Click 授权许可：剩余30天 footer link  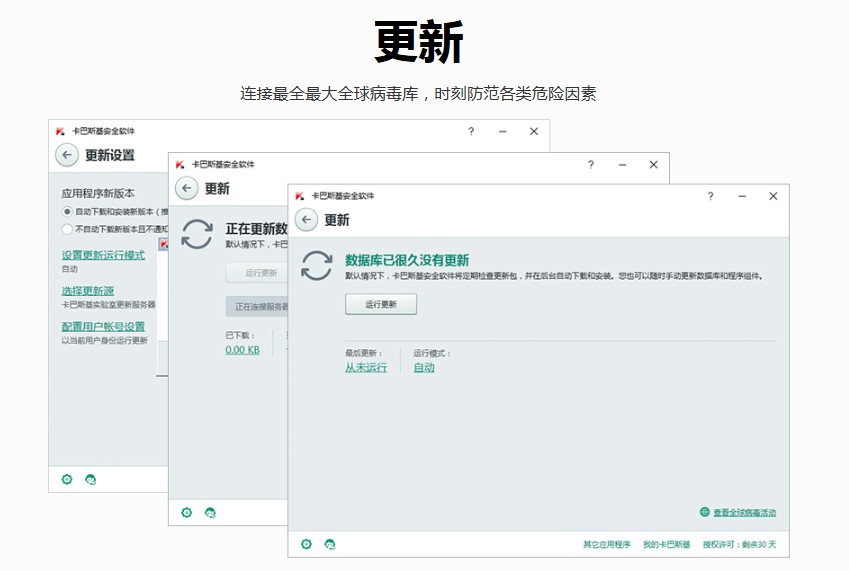click(739, 544)
